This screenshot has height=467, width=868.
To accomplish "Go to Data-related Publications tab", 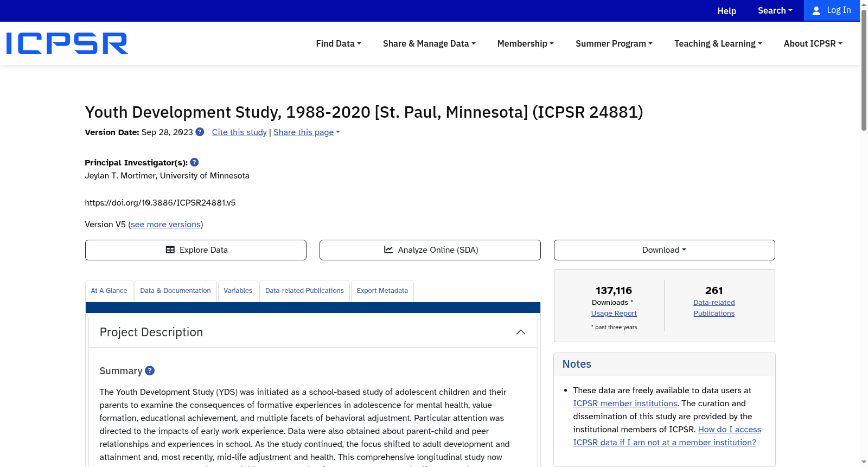I will (x=304, y=291).
